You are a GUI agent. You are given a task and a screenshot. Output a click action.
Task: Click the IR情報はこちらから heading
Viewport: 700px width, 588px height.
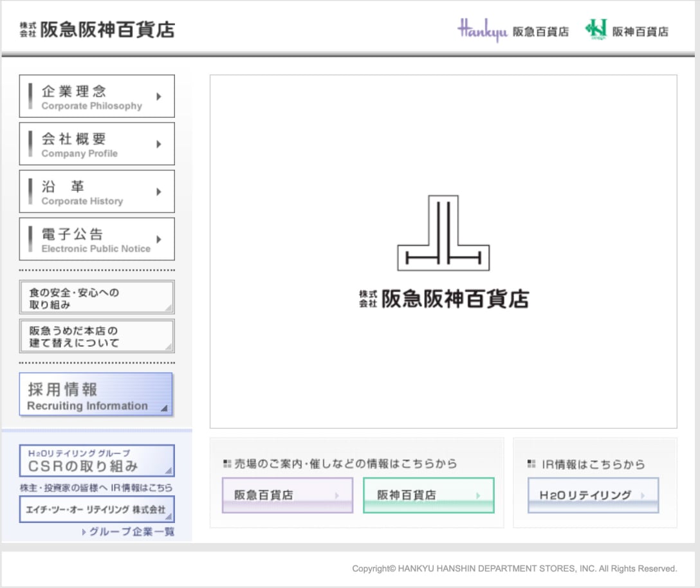pos(587,464)
